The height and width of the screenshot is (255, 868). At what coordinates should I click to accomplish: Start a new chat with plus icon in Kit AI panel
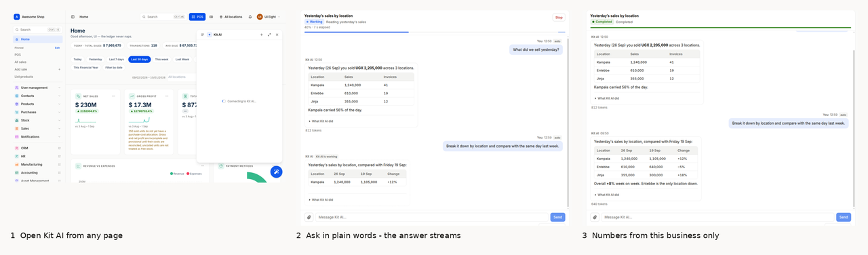(262, 35)
